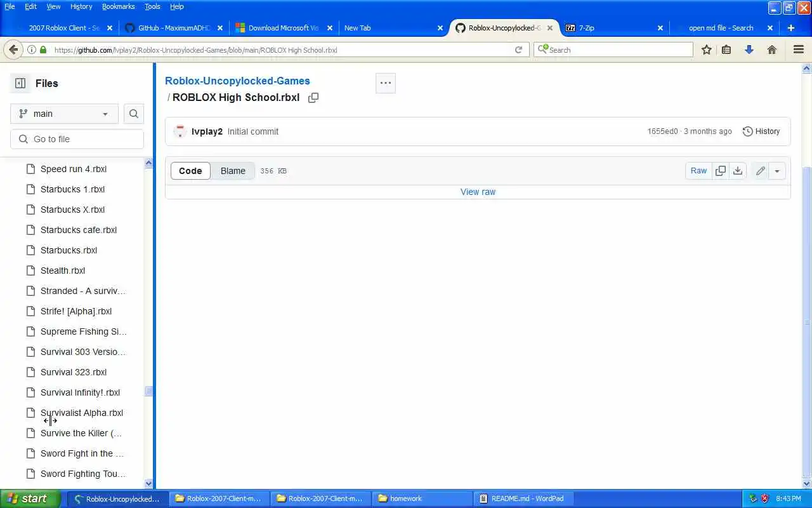
Task: Open Stealth.rbxl file
Action: tap(63, 271)
